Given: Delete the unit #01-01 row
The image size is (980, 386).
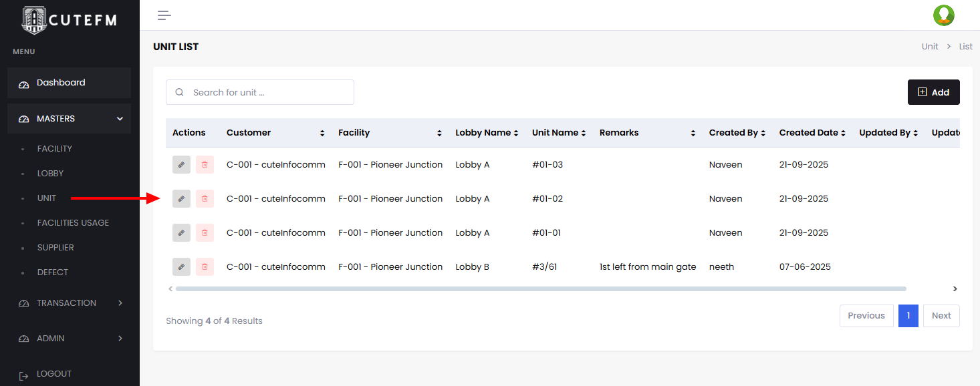Looking at the screenshot, I should pos(205,232).
